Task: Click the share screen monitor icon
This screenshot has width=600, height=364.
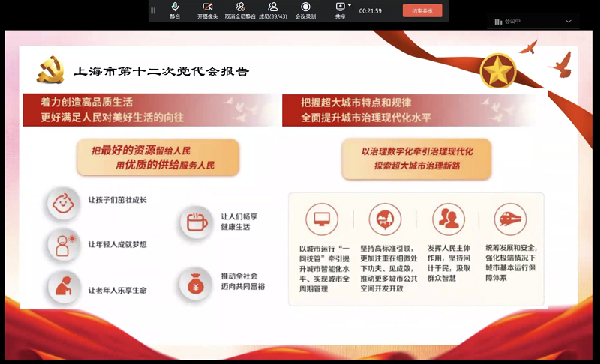Action: click(x=340, y=7)
